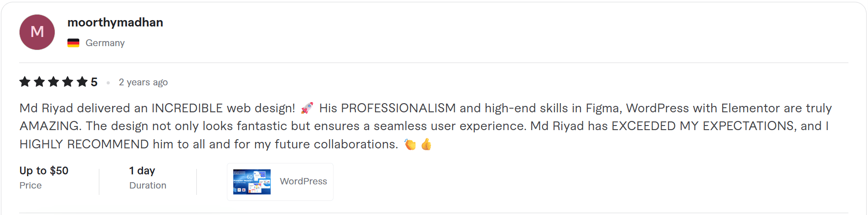
Task: Click the thumbs up emoji
Action: click(426, 145)
